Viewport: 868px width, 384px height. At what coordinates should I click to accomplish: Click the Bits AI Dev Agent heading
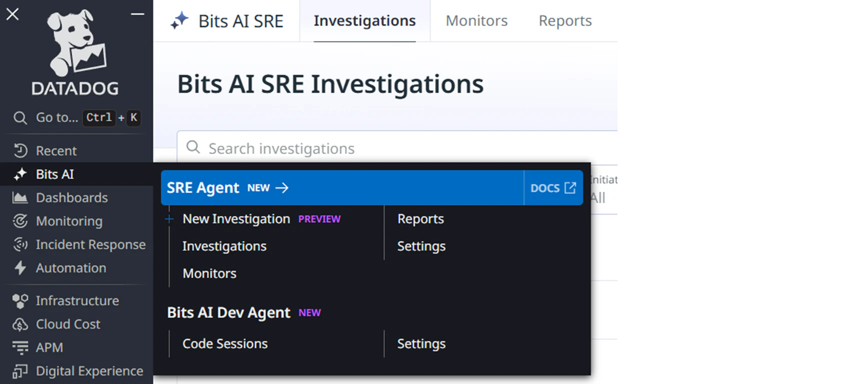pos(228,313)
